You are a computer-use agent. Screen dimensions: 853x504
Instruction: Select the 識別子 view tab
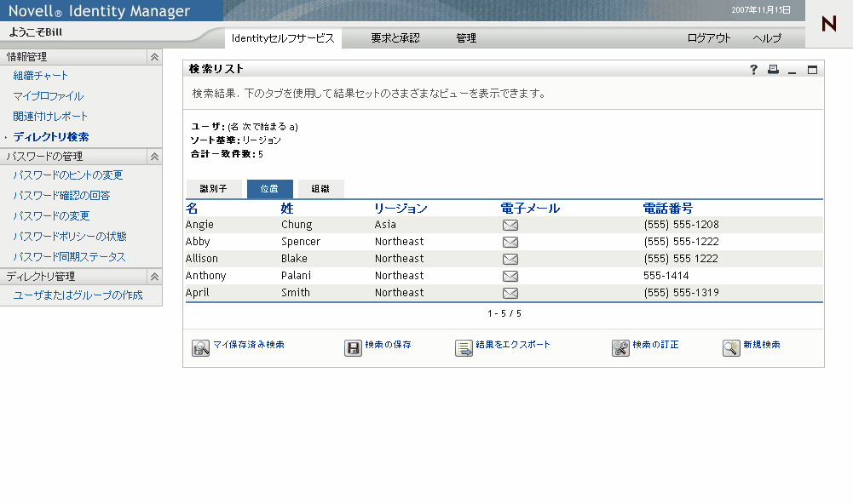[x=214, y=189]
